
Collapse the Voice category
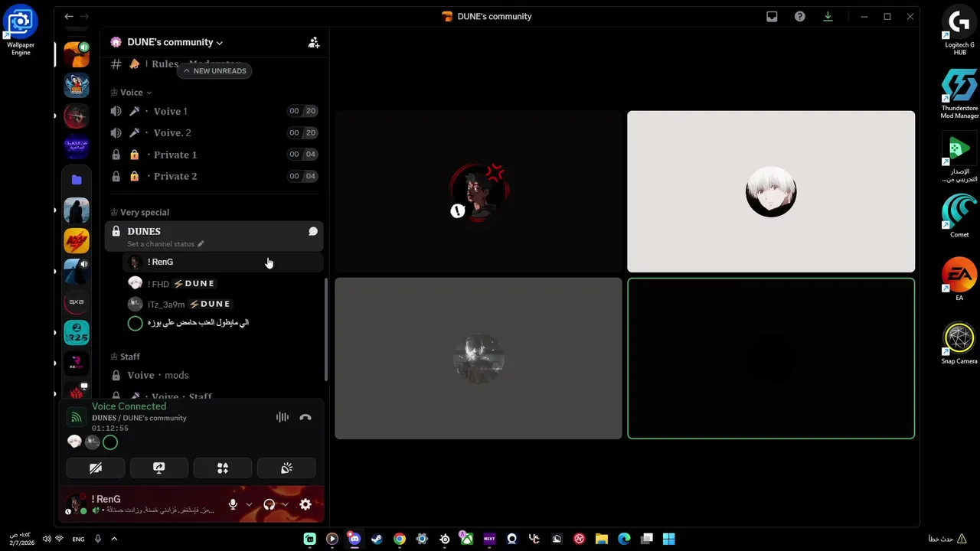tap(131, 93)
